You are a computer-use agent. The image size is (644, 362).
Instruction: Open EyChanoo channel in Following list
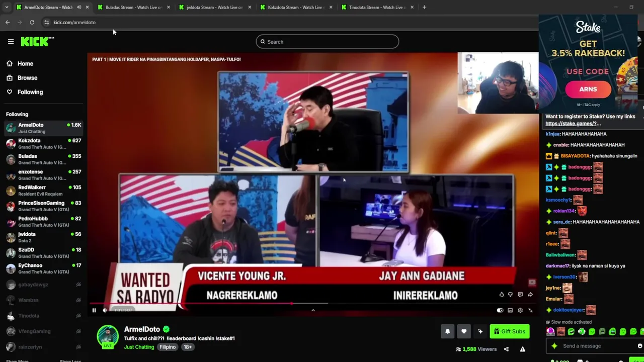click(44, 268)
